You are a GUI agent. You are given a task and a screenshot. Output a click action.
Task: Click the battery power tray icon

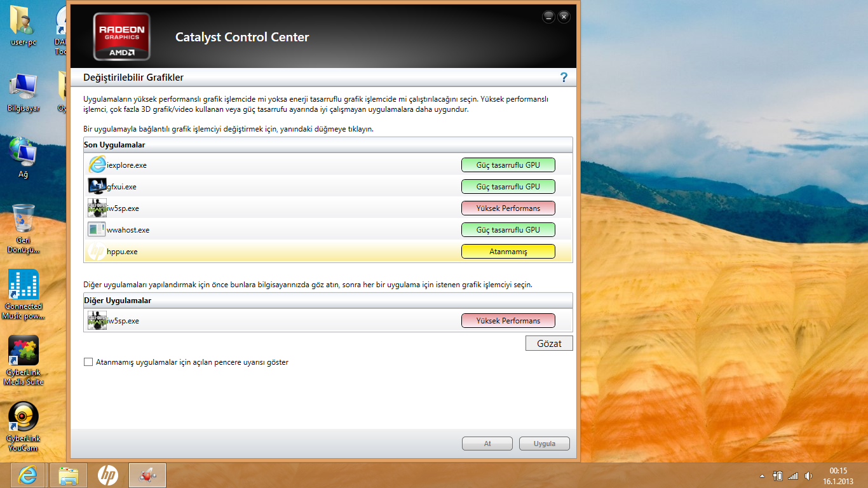[x=778, y=475]
